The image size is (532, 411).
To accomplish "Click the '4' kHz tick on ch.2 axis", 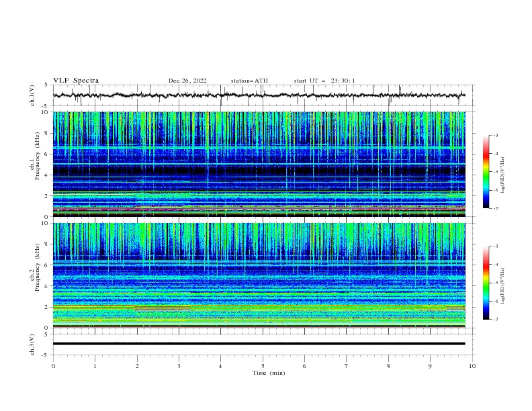I will [48, 286].
